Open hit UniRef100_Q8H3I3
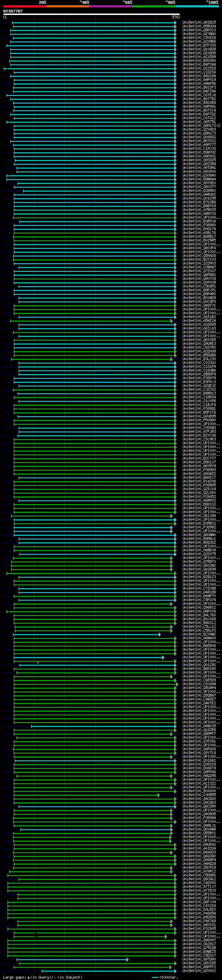 (199, 30)
